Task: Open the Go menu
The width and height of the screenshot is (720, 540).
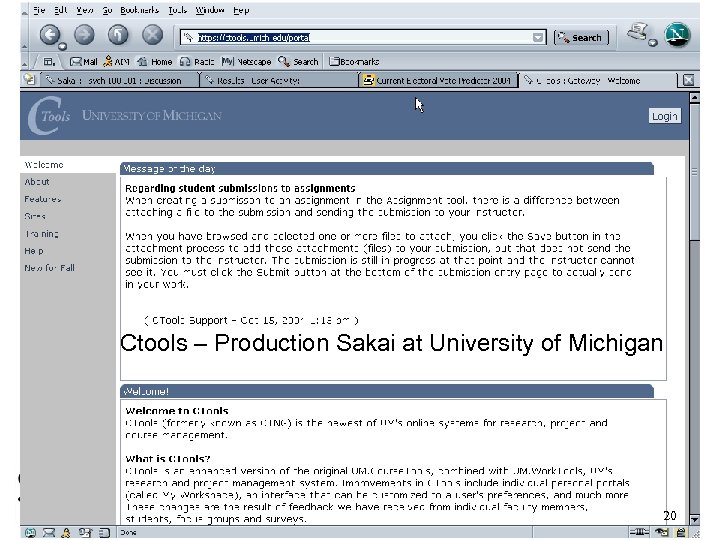Action: coord(107,10)
